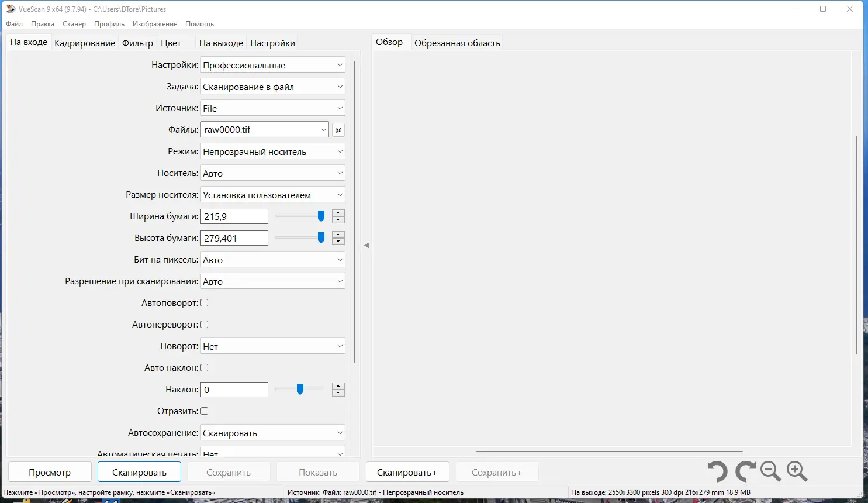Click the Показать button
This screenshot has width=868, height=503.
318,472
